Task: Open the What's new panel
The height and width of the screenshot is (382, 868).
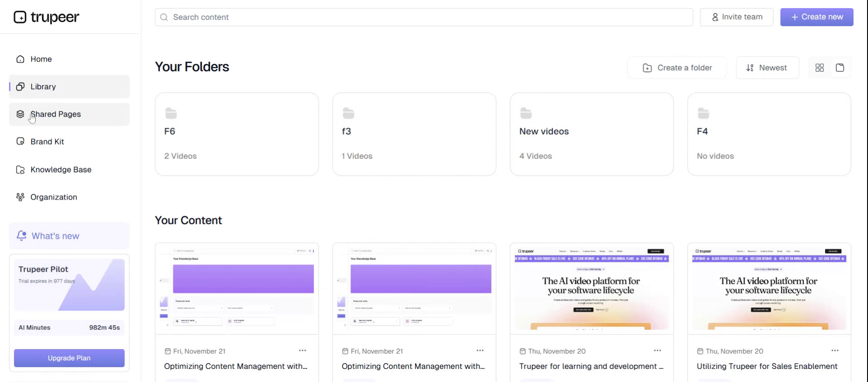Action: click(69, 236)
